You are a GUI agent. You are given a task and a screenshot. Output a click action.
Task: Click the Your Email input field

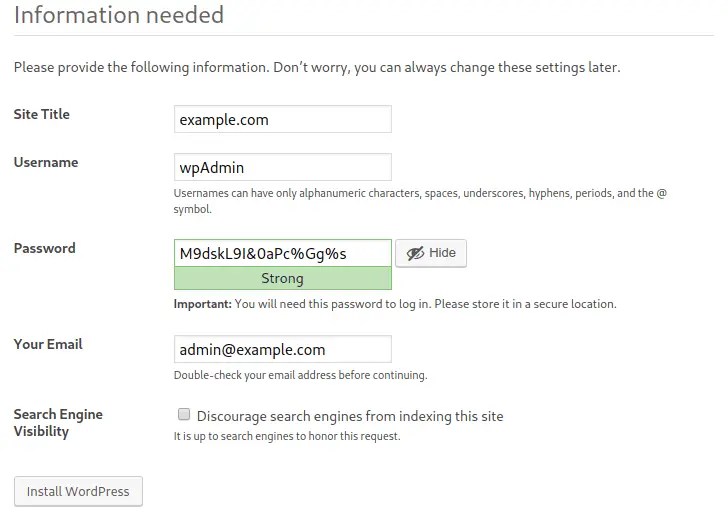point(283,349)
